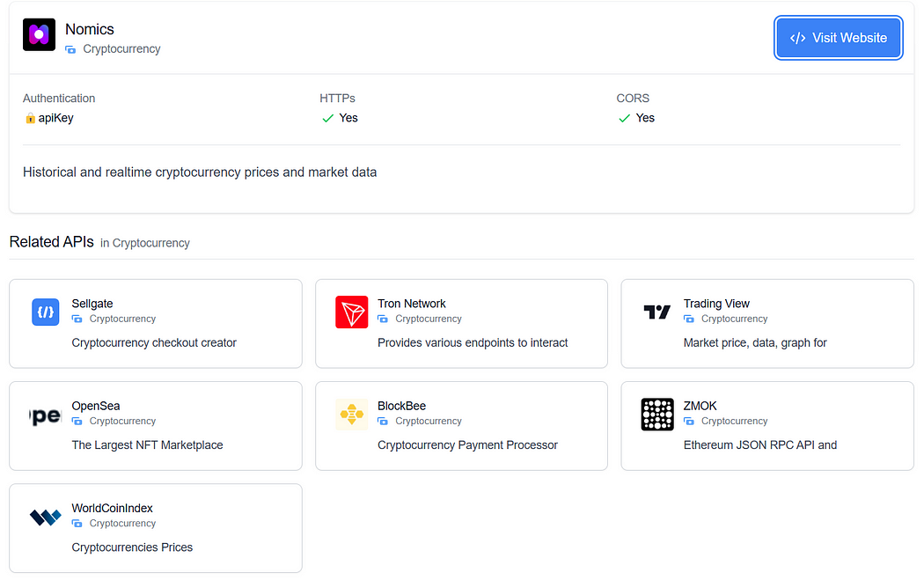Screen dimensions: 924x580
Task: Click the Authentication label
Action: (59, 99)
